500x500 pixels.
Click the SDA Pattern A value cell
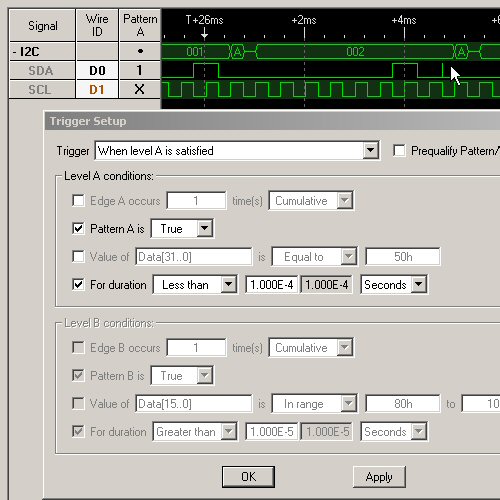pyautogui.click(x=140, y=70)
